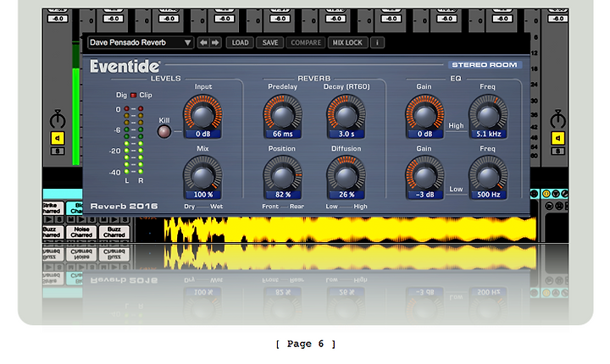Go to previous preset with left arrow
Screen dimensions: 610x364
(203, 42)
